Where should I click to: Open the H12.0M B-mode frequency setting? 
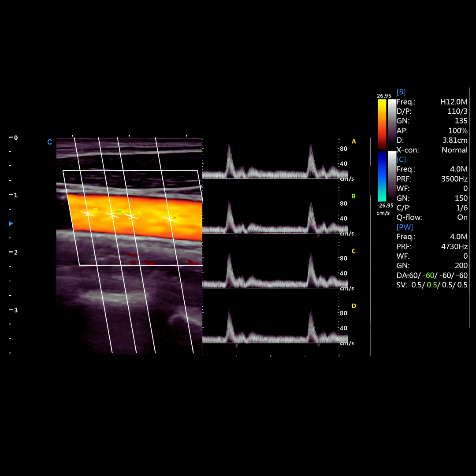click(454, 102)
